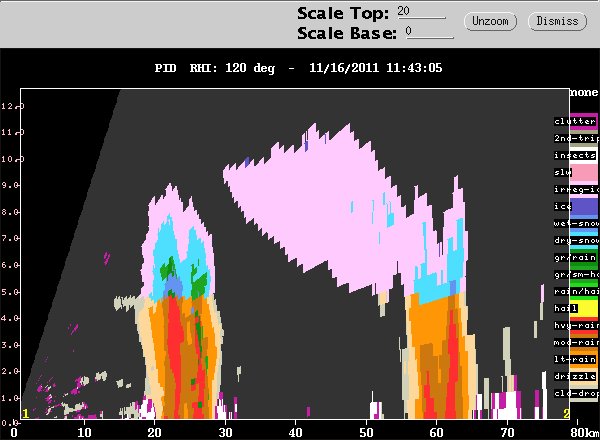Select the gr/rain legend label
Viewport: 600px width, 440px height.
click(x=575, y=257)
